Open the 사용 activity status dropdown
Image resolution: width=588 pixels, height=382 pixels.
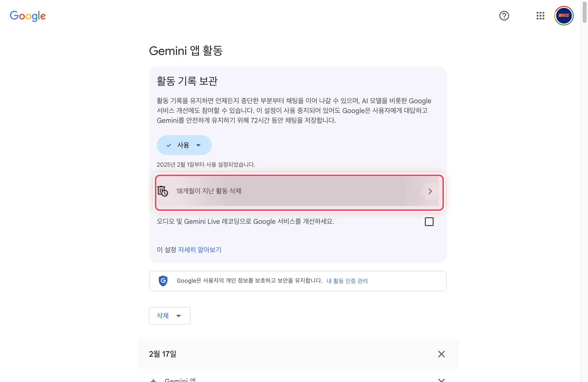point(184,145)
